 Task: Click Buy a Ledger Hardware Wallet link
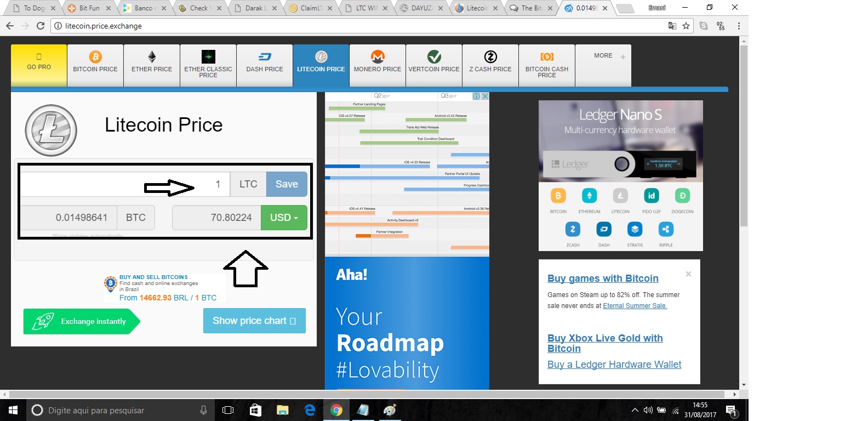pos(614,365)
